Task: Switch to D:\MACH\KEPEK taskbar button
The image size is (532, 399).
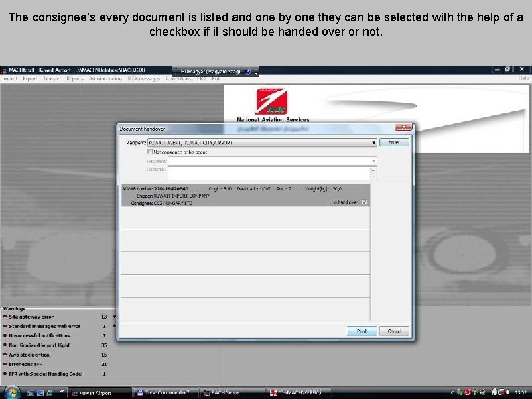Action: [299, 393]
